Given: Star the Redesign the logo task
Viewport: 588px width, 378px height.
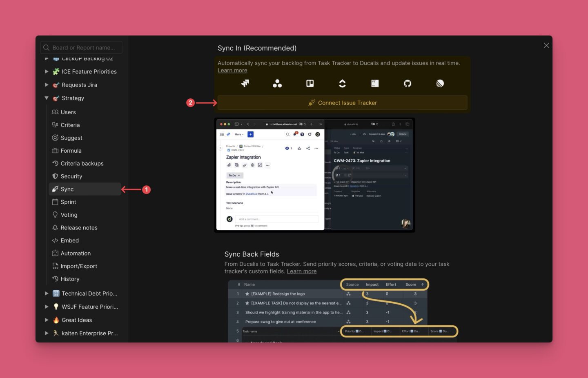Looking at the screenshot, I should coord(247,294).
